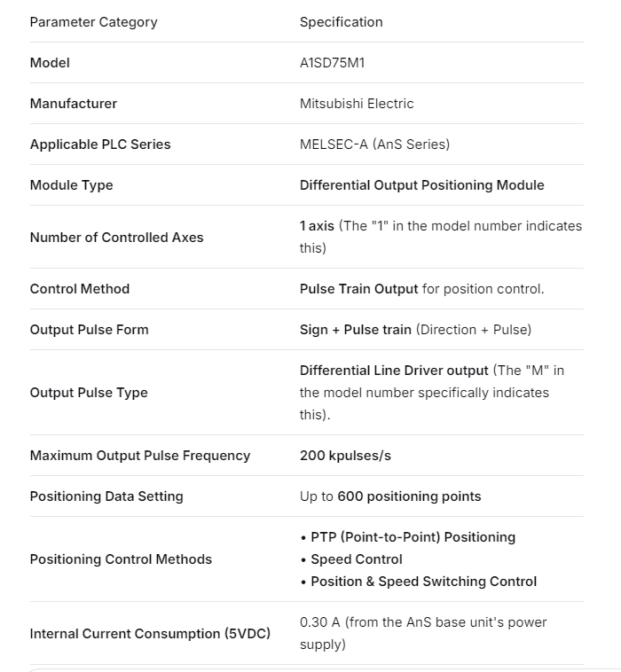
Task: Click "Differential Output Positioning Module" bold text
Action: tap(421, 185)
